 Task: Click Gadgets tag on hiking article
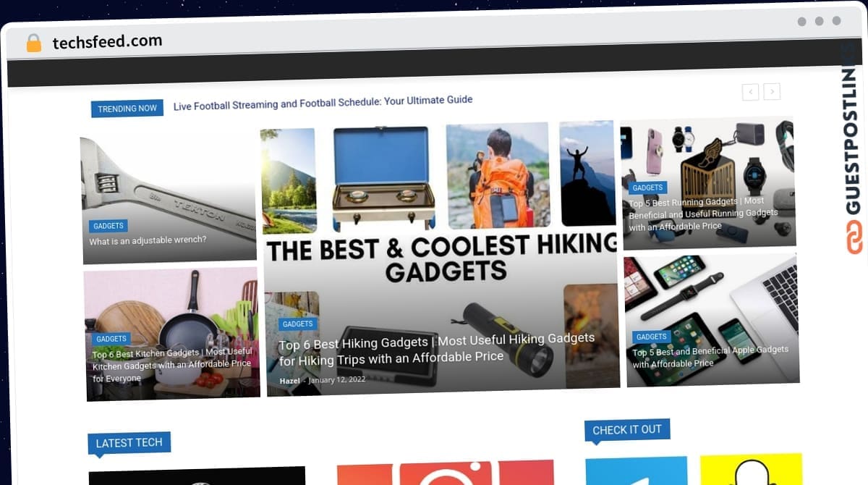point(297,324)
